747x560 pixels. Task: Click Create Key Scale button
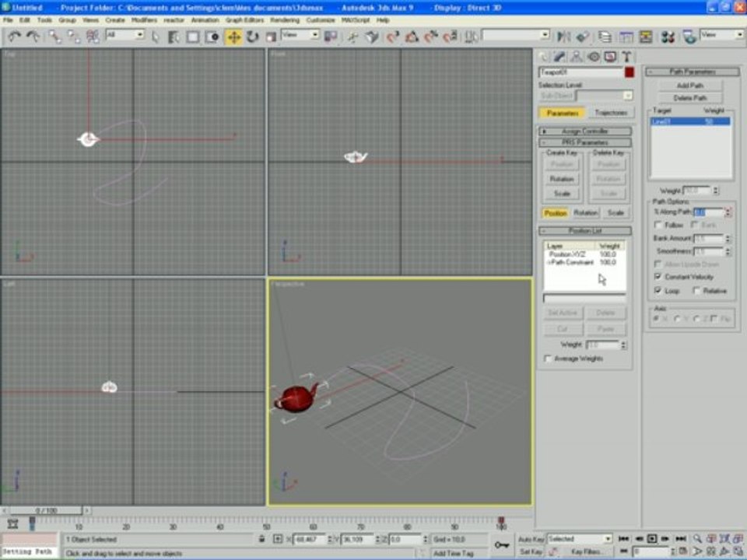click(x=562, y=194)
